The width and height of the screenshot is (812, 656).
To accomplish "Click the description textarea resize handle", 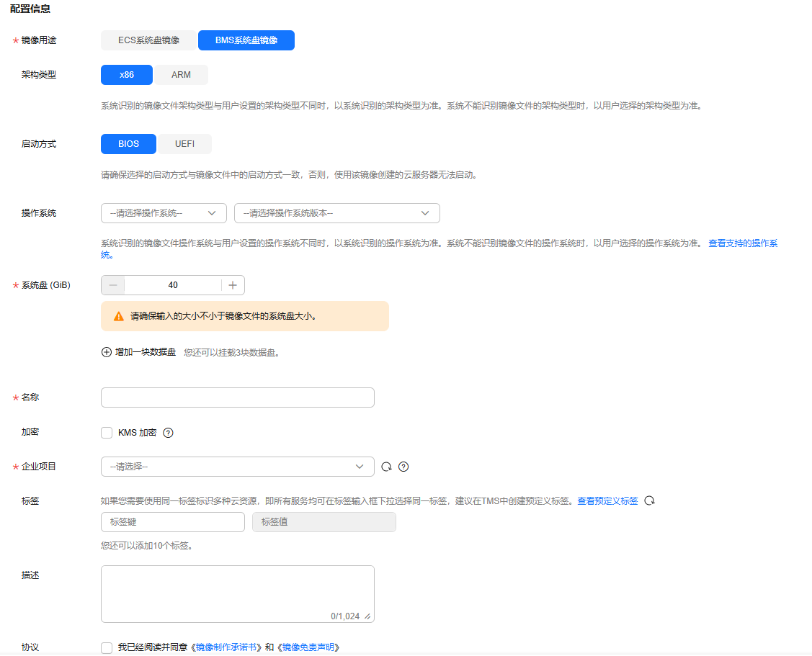I will (x=367, y=616).
